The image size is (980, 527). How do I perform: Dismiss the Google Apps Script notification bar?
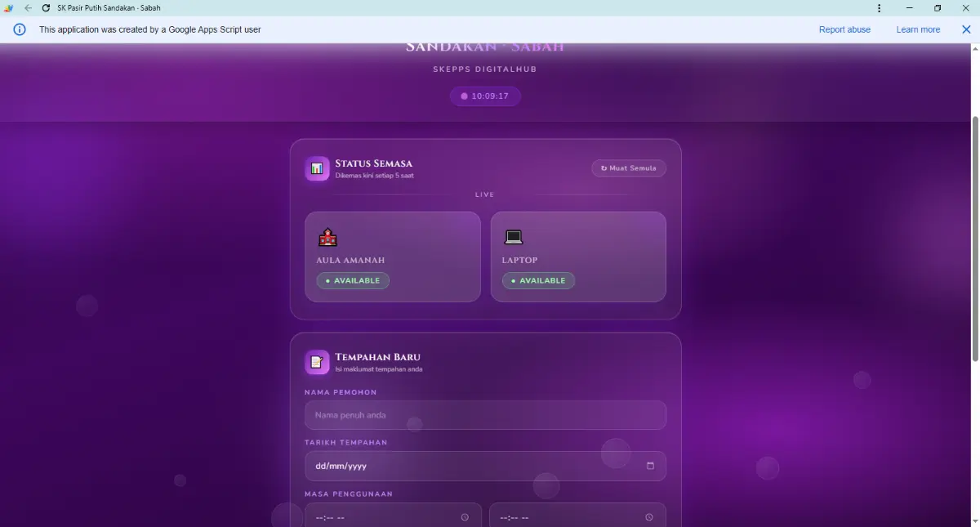coord(966,29)
